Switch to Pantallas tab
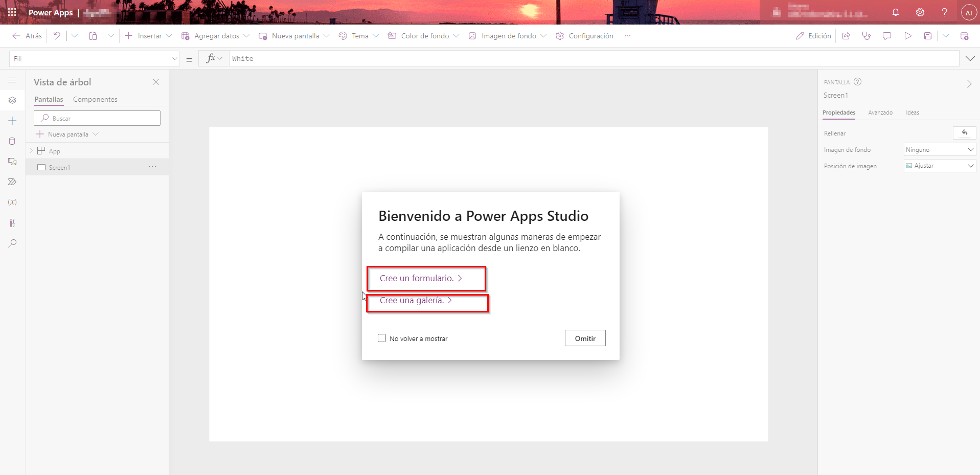This screenshot has width=980, height=475. tap(49, 99)
